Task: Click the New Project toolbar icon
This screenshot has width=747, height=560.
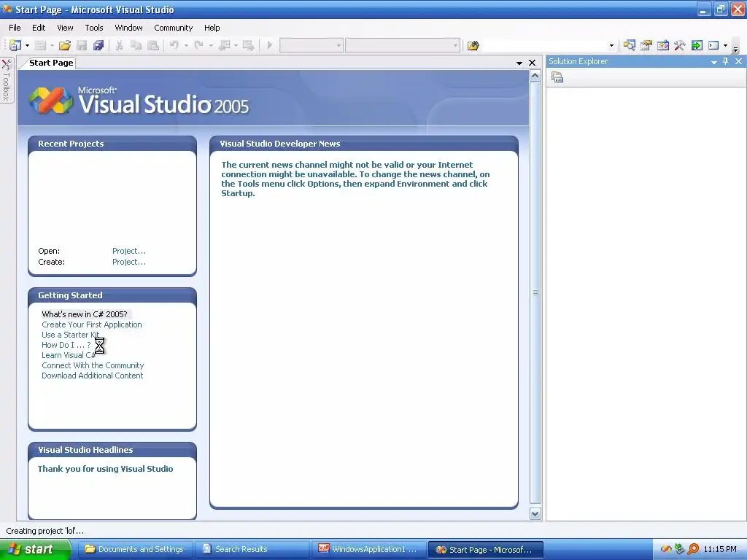Action: pos(15,45)
